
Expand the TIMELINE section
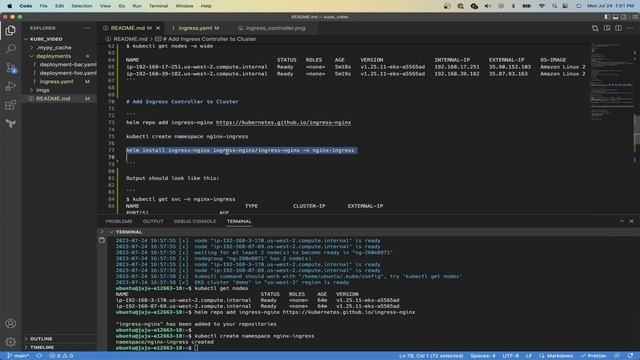[42, 347]
